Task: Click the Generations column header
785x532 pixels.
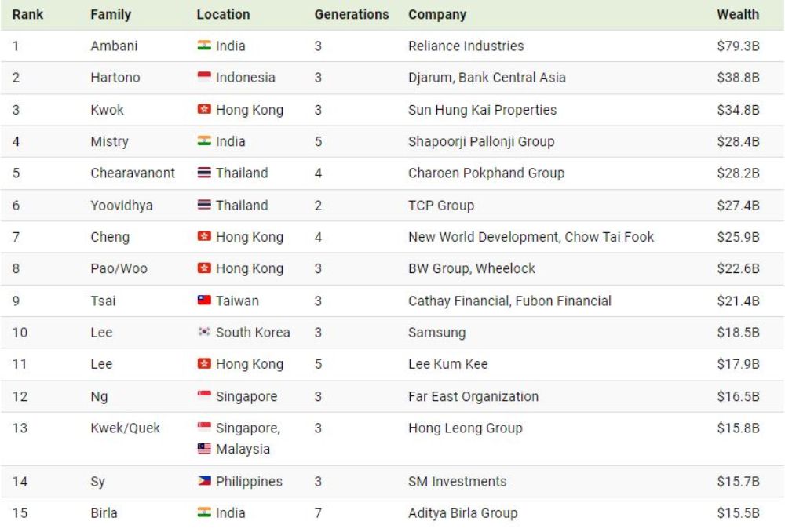Action: (x=351, y=14)
